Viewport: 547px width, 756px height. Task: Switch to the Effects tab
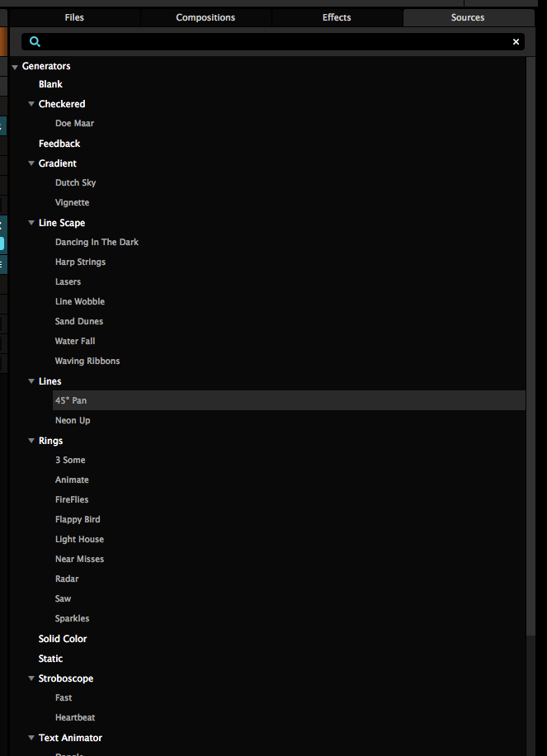(x=337, y=17)
